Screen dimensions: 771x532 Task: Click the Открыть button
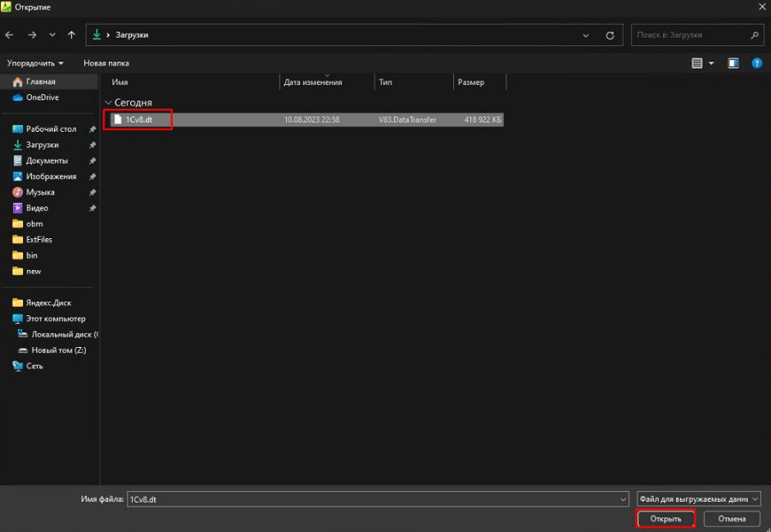666,519
